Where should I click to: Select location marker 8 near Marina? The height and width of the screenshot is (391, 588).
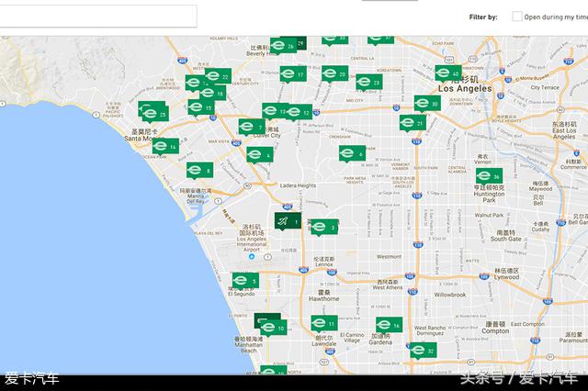[198, 170]
